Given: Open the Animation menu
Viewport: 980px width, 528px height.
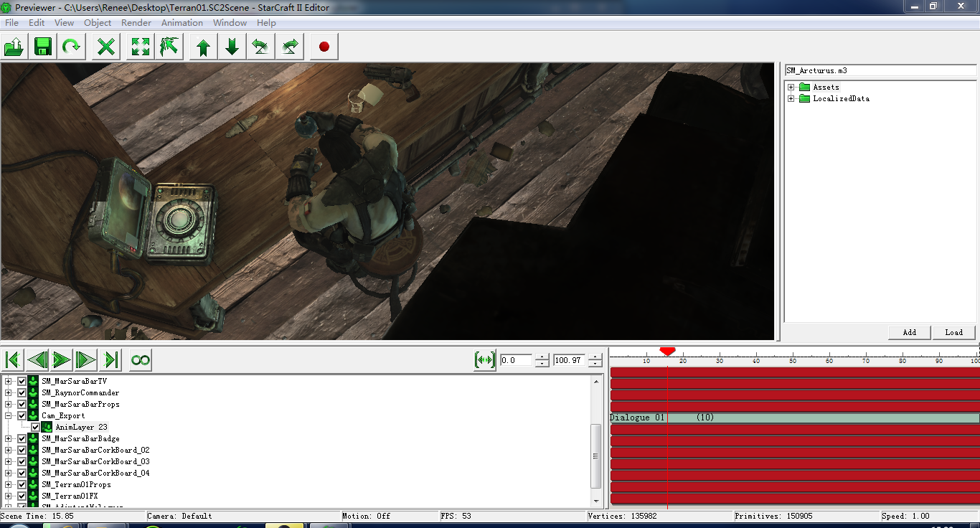Looking at the screenshot, I should coord(182,23).
